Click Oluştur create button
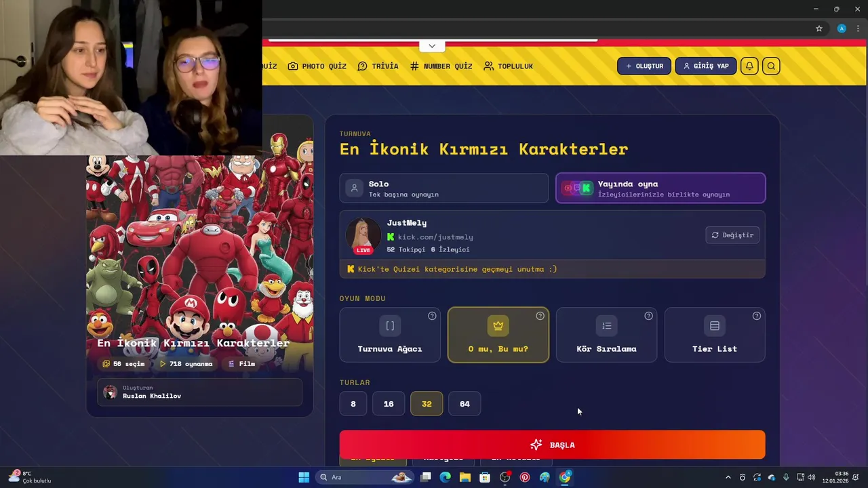 pos(644,66)
